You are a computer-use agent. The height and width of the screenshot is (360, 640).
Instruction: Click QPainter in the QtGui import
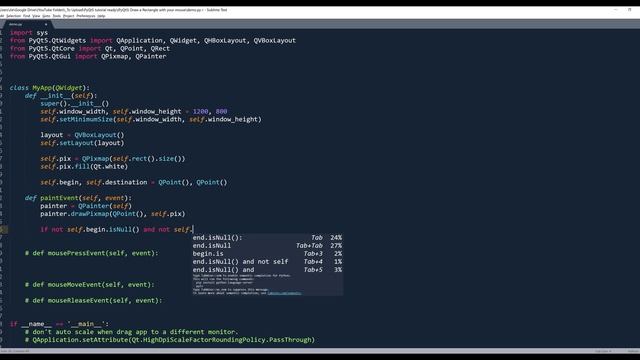pyautogui.click(x=151, y=56)
